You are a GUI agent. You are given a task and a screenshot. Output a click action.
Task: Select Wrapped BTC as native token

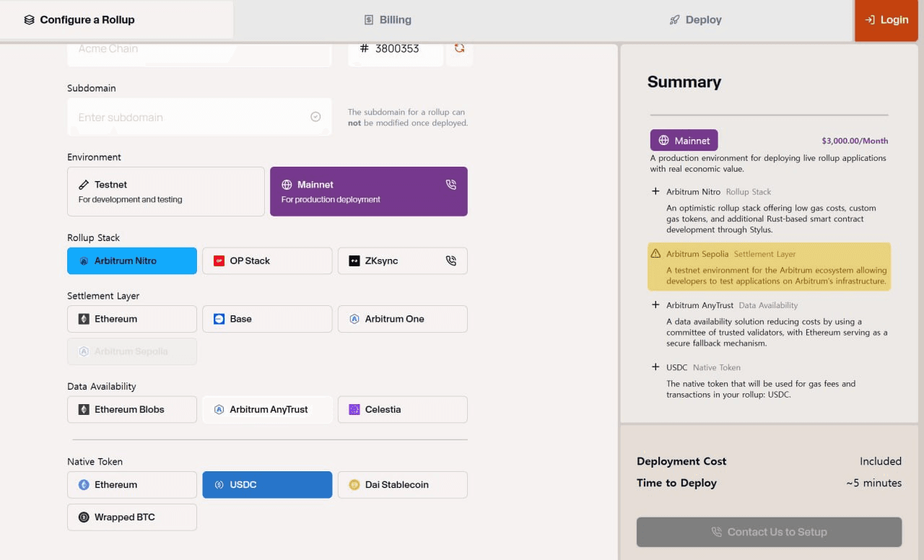coord(132,517)
